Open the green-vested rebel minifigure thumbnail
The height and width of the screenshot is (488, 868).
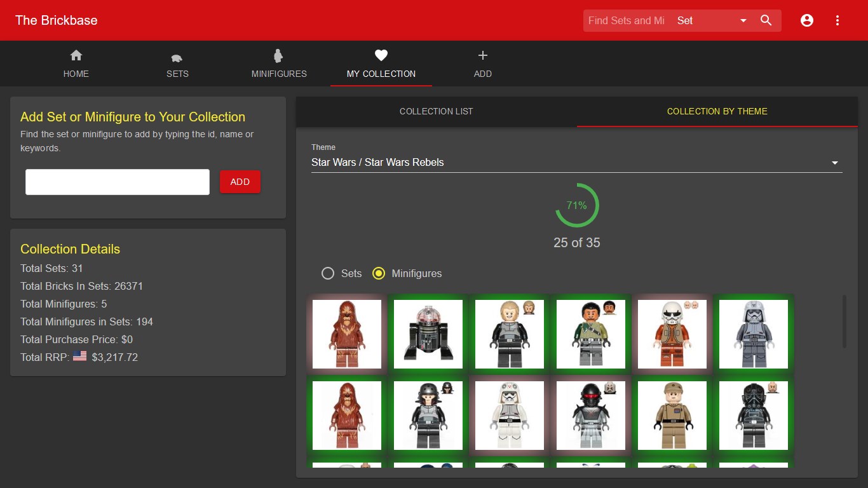591,334
